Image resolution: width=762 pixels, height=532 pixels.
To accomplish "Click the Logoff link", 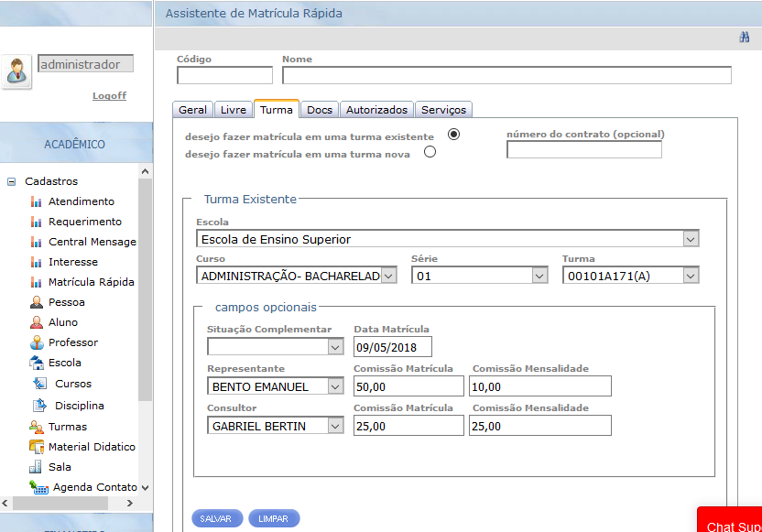I will tap(109, 96).
